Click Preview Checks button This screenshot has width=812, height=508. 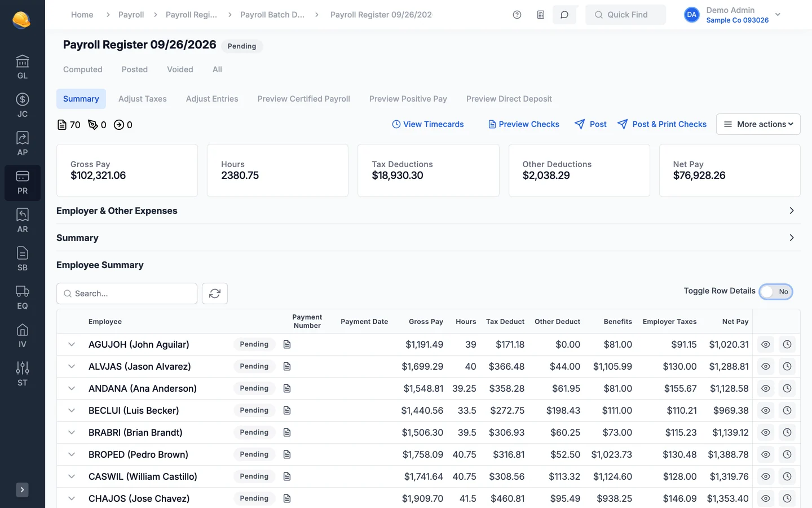[x=523, y=124]
